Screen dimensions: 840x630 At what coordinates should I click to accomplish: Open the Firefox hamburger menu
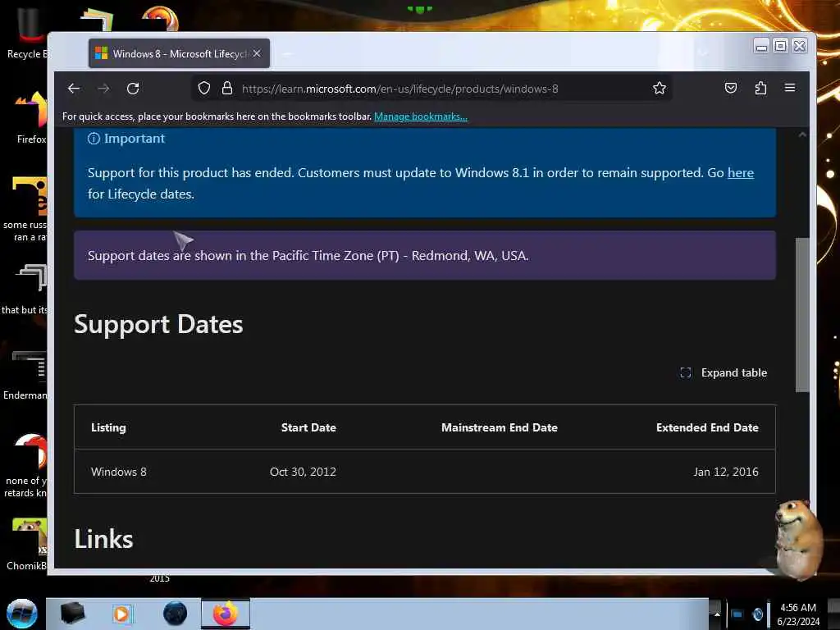coord(790,88)
